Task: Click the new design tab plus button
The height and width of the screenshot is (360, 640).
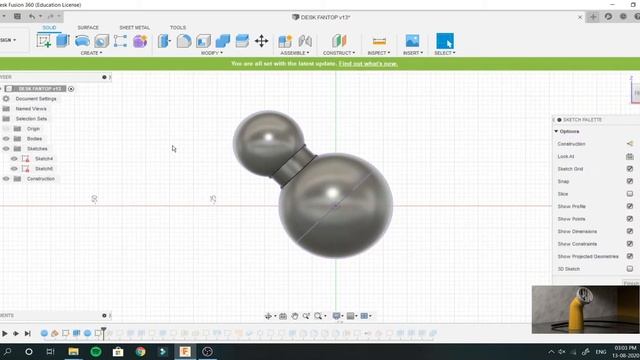Action: (x=593, y=17)
